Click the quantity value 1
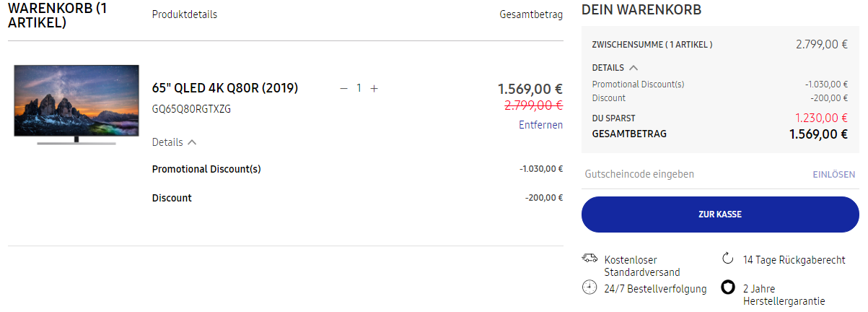The image size is (868, 312). (359, 88)
